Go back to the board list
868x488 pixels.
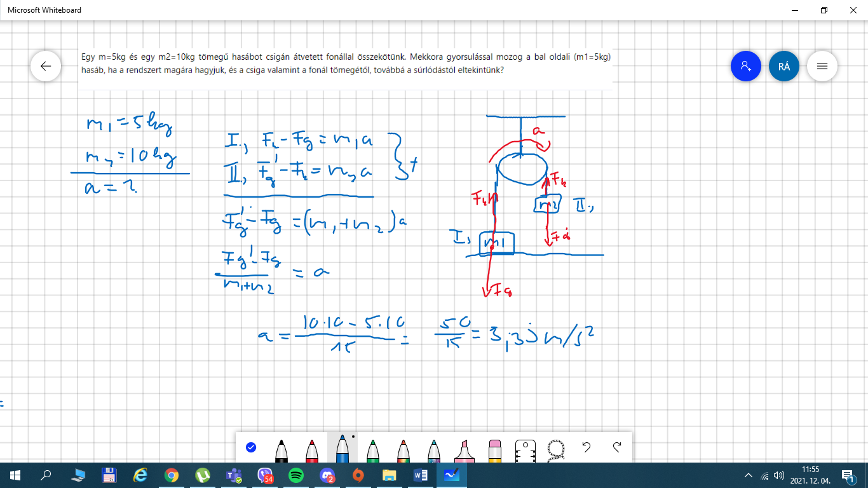click(46, 66)
